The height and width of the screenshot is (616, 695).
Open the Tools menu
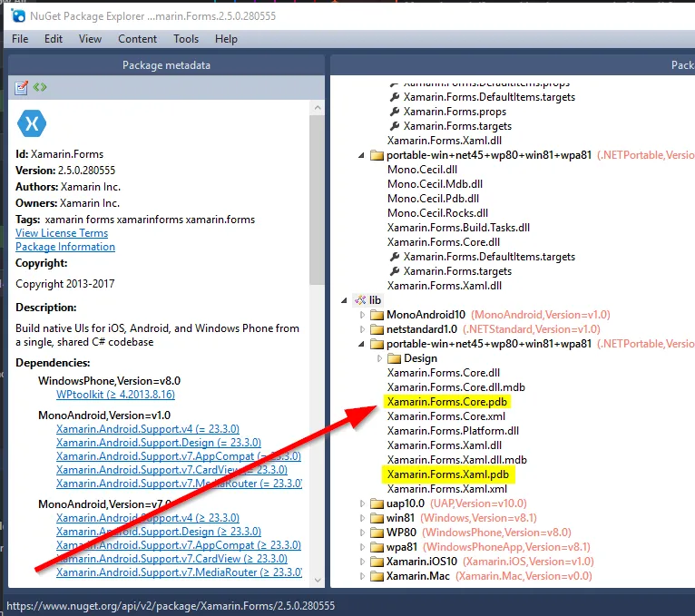click(x=186, y=39)
